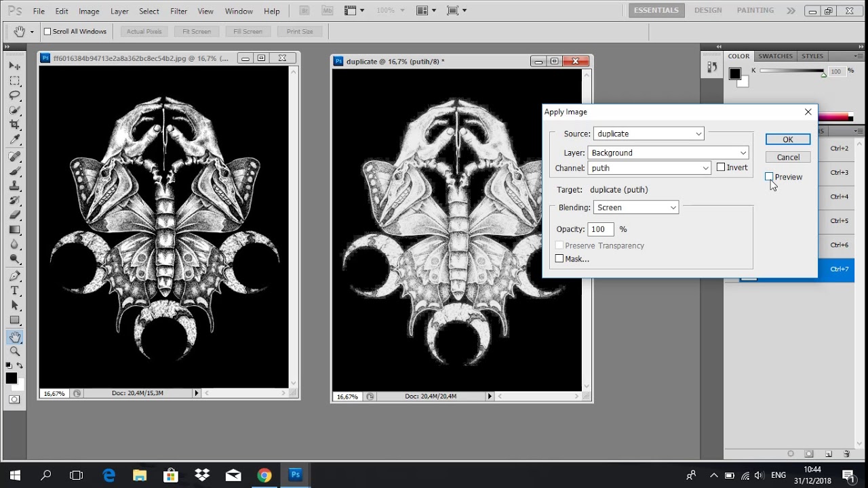Select the Pen tool
Viewport: 868px width, 488px height.
pos(14,277)
